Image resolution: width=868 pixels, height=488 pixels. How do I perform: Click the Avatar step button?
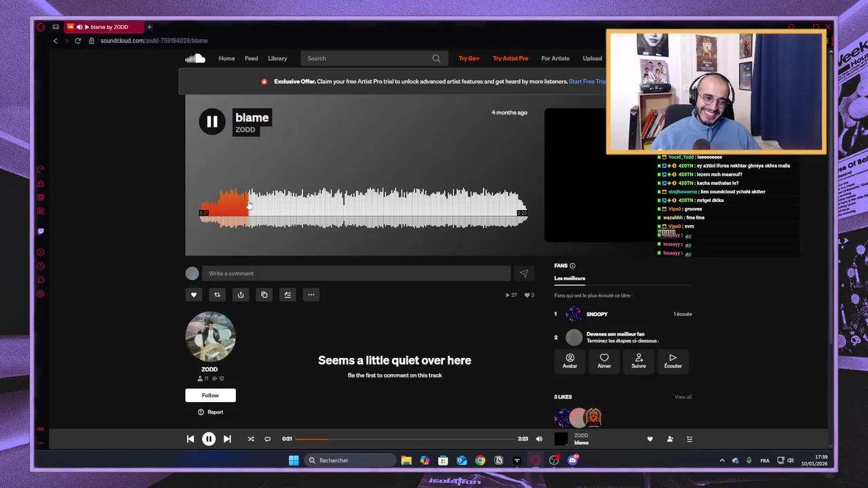click(570, 361)
